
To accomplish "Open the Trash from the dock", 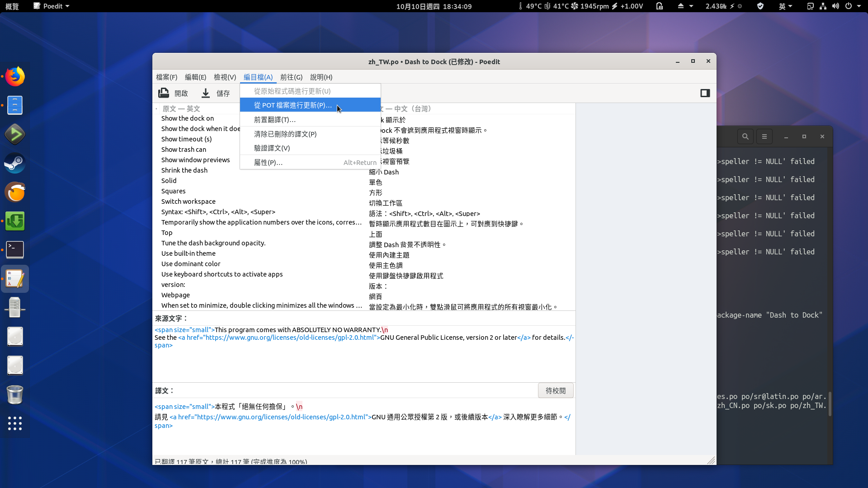I will pyautogui.click(x=15, y=394).
